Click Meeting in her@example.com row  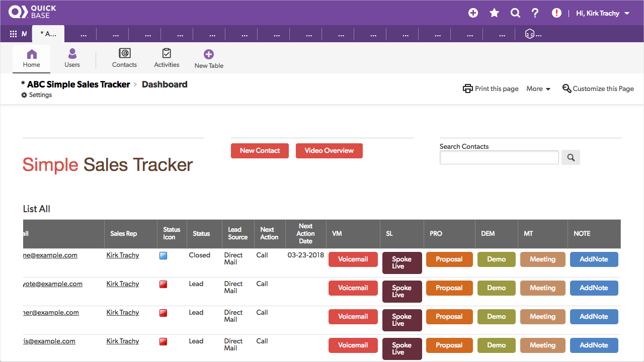tap(542, 317)
